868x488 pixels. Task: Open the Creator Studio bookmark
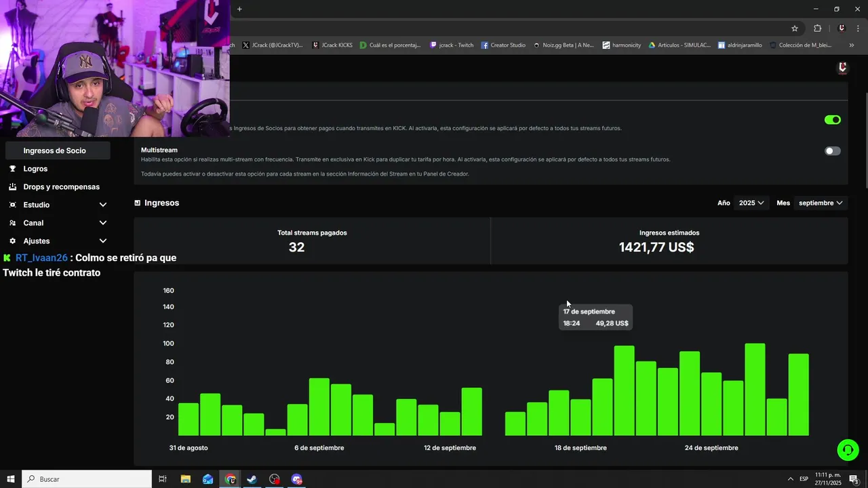coord(504,45)
